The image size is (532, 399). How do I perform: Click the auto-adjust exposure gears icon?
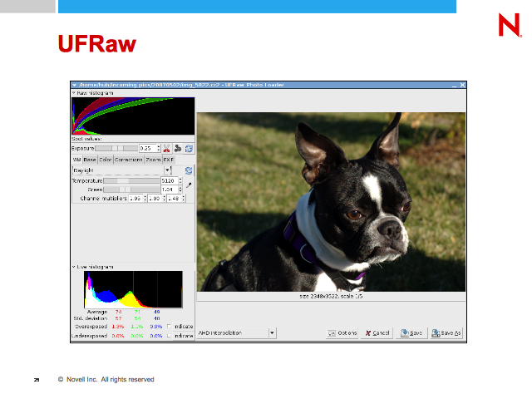[x=178, y=148]
